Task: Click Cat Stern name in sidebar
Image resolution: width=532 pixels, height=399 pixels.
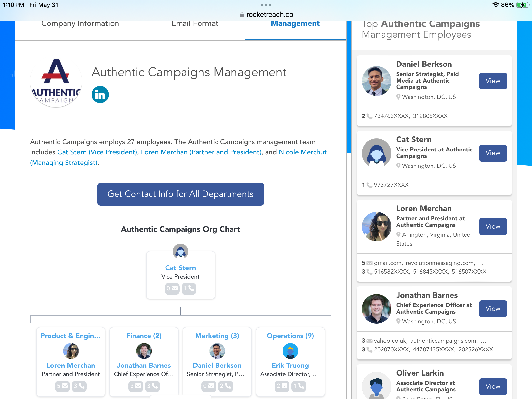Action: (414, 140)
